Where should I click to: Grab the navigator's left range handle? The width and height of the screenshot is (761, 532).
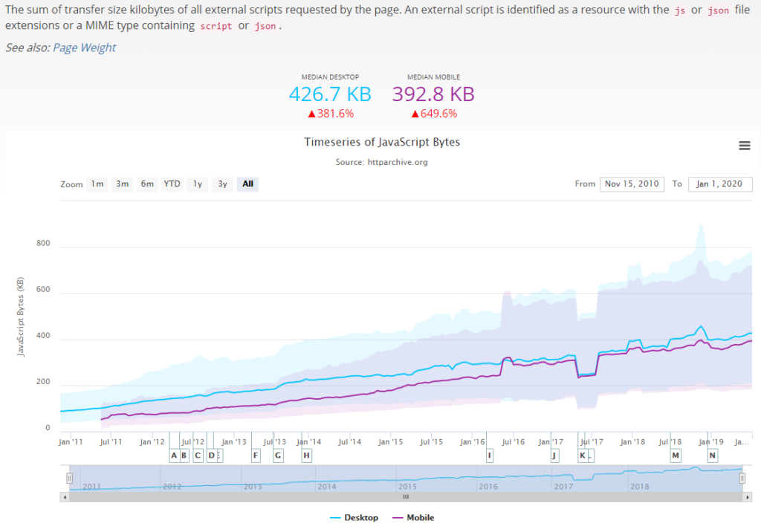tap(69, 479)
